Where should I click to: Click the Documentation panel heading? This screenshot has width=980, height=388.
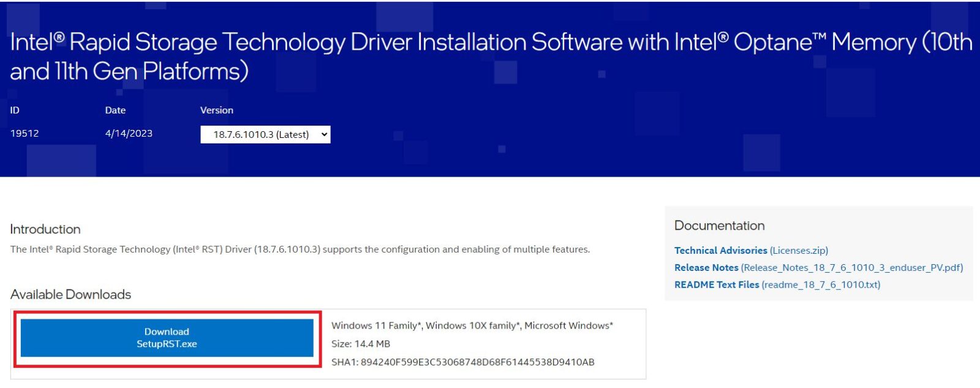[x=719, y=226]
